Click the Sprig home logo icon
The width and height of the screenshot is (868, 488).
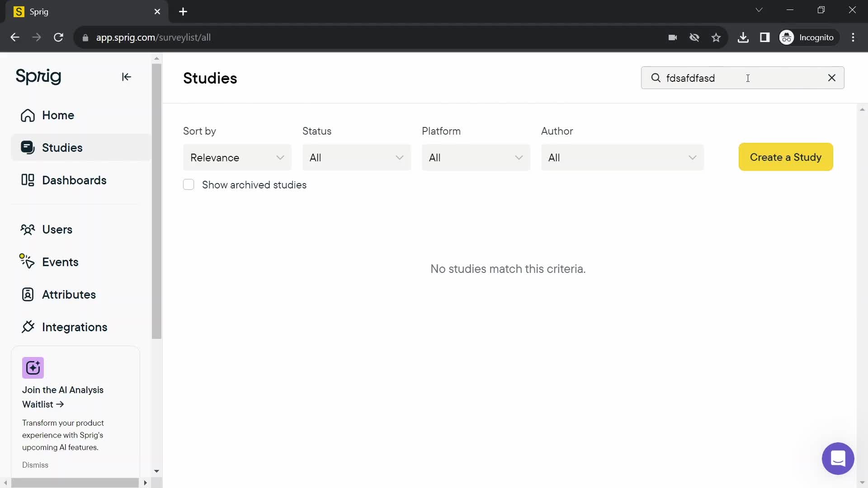pos(38,76)
